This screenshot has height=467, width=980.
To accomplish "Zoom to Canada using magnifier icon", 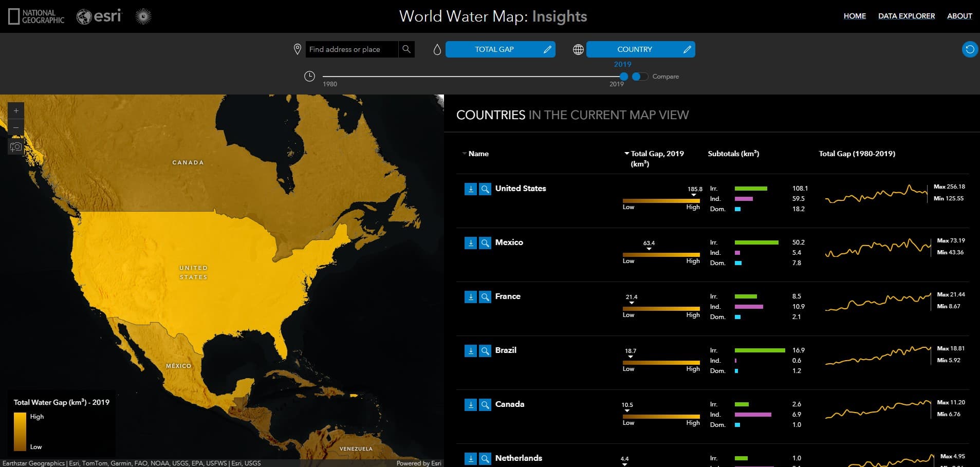I will click(485, 405).
